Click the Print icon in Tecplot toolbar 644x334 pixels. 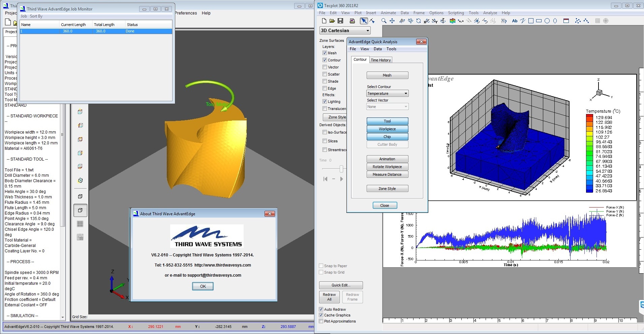click(x=352, y=21)
